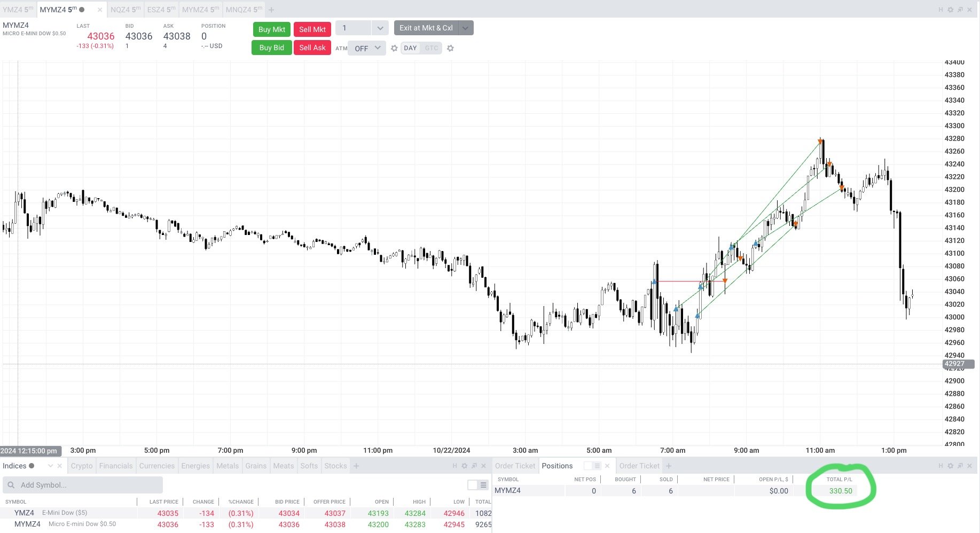Add a new chart tab with plus icon
This screenshot has height=533, width=980.
(x=271, y=10)
